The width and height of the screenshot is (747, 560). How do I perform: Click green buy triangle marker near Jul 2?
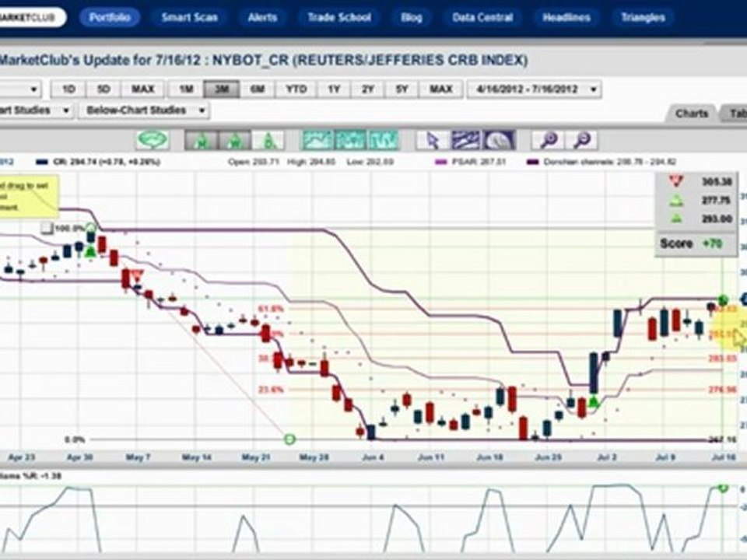593,402
